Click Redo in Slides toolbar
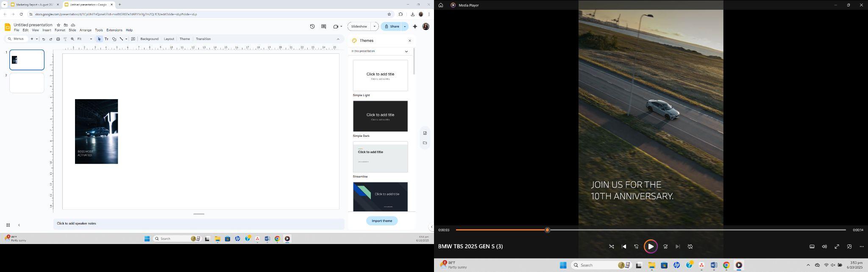The height and width of the screenshot is (272, 868). [50, 39]
